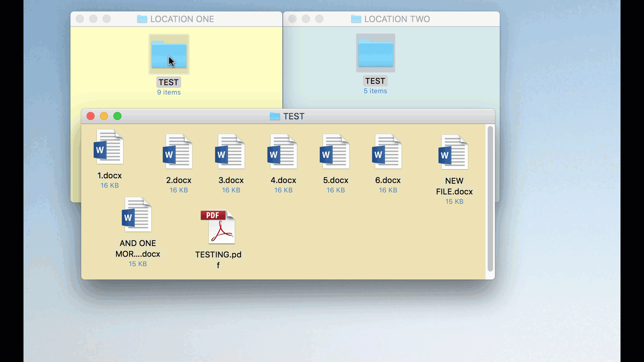Select the 4.docx Word document

283,152
